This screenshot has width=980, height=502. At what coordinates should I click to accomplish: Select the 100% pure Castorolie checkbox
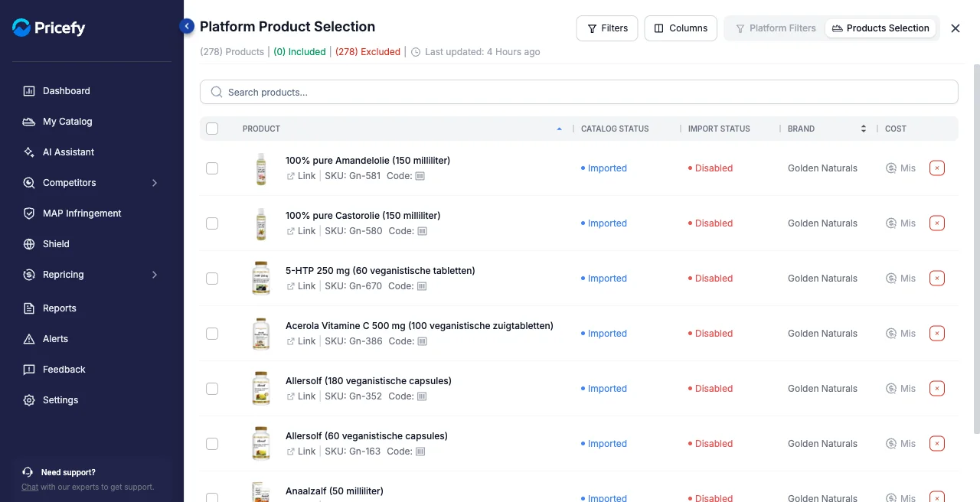tap(212, 223)
